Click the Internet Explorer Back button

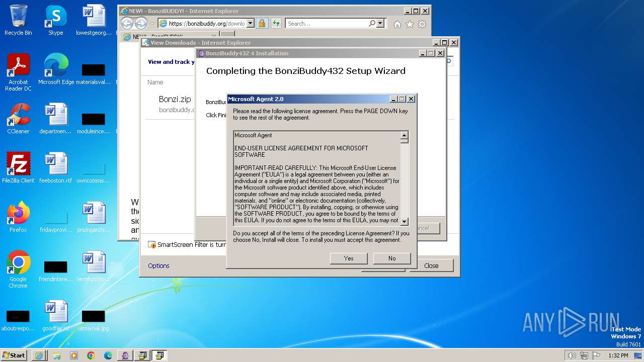[127, 23]
